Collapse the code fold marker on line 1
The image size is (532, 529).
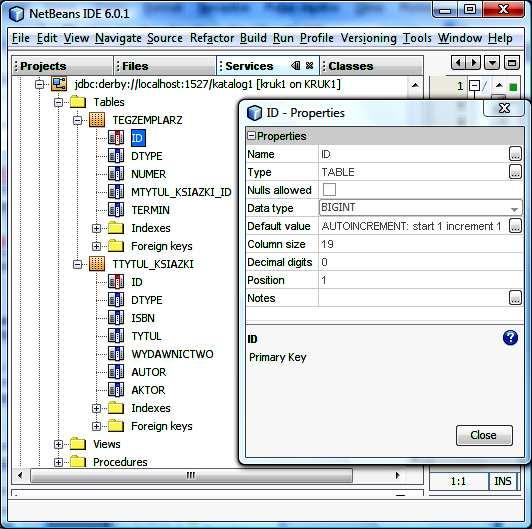point(474,85)
